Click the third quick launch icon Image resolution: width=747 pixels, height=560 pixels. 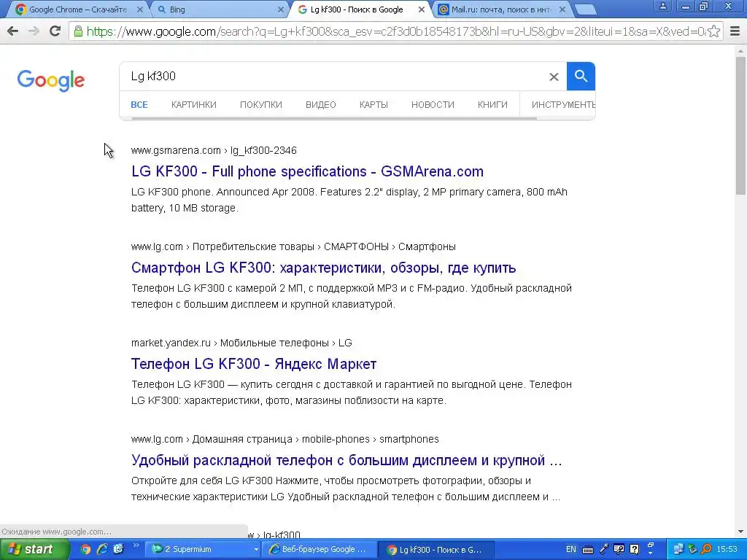coord(118,550)
